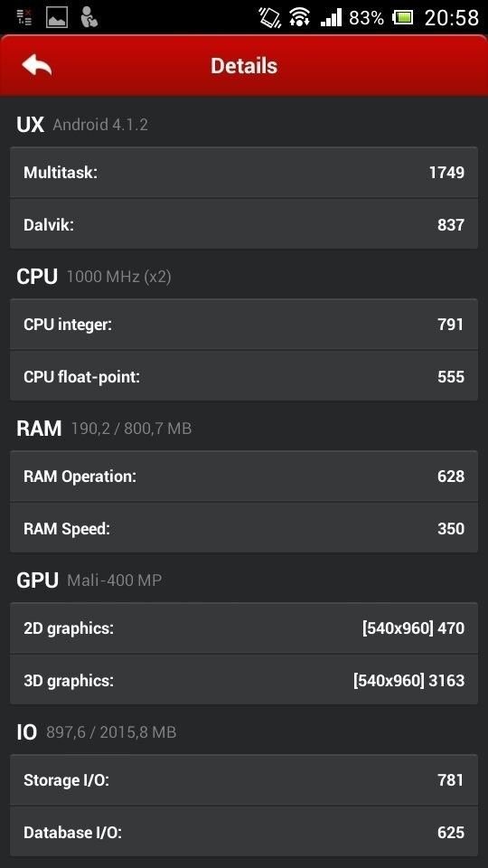The image size is (488, 868).
Task: Tap the back arrow in header
Action: coord(36,66)
